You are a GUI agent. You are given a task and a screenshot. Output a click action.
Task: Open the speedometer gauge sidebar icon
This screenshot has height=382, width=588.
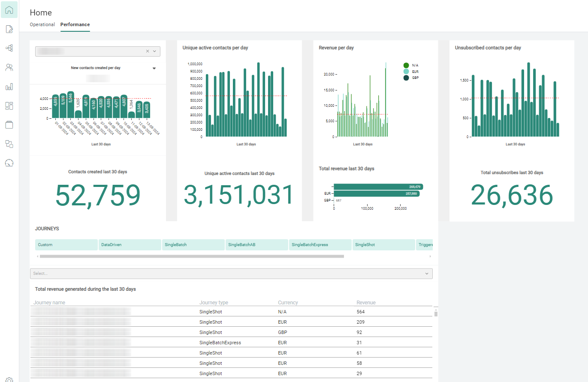click(x=9, y=163)
